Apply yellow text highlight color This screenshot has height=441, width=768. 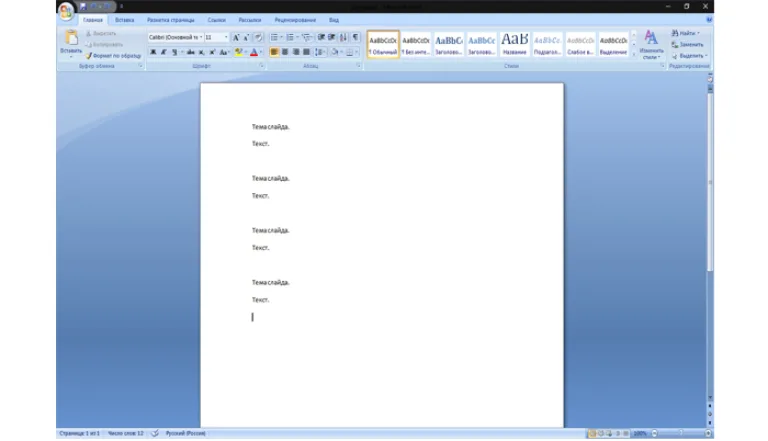238,52
